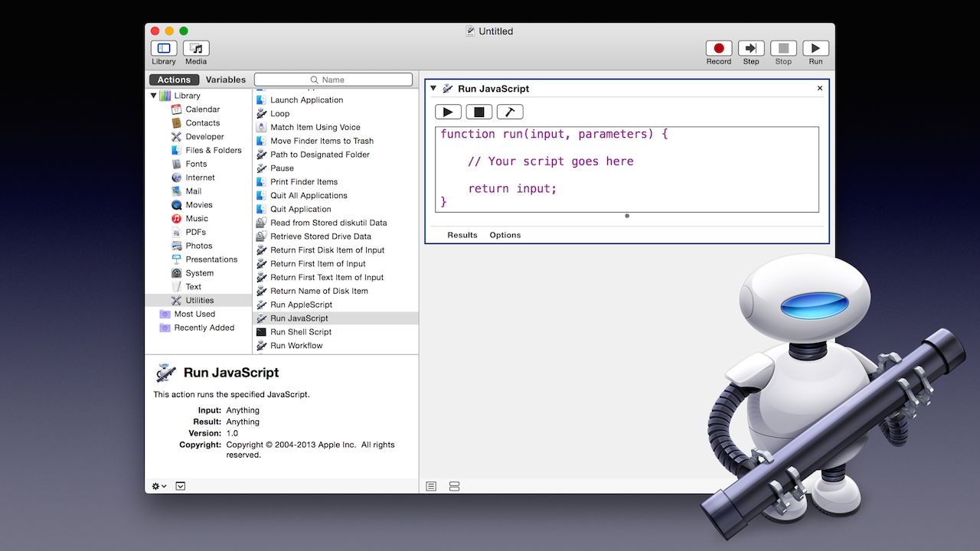Remove the Run JavaScript action with X

820,88
